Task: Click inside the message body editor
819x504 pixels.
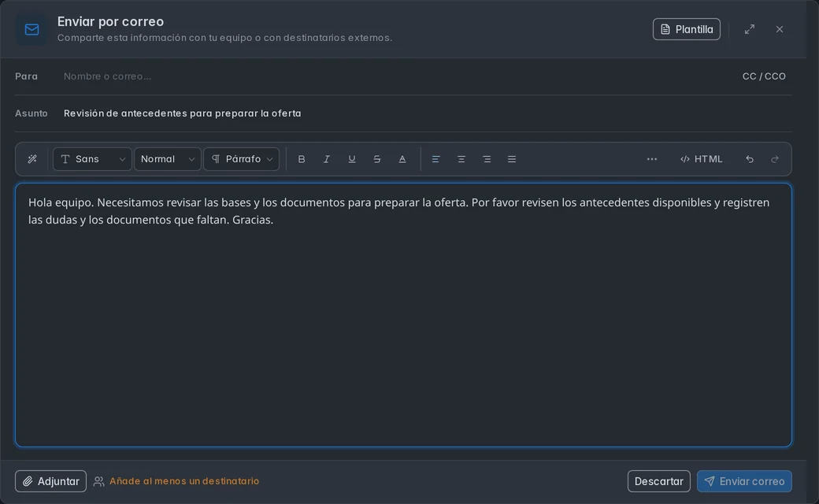Action: click(403, 315)
